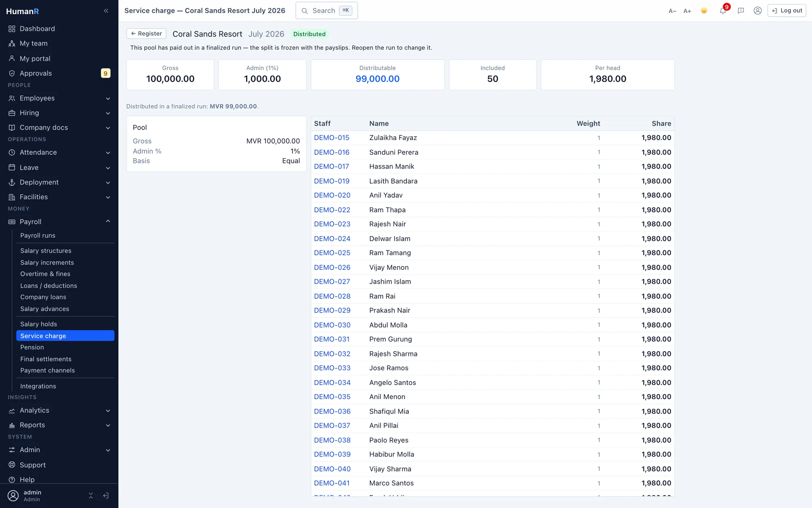The width and height of the screenshot is (812, 508).
Task: Open staff link DEMO-041
Action: click(332, 483)
